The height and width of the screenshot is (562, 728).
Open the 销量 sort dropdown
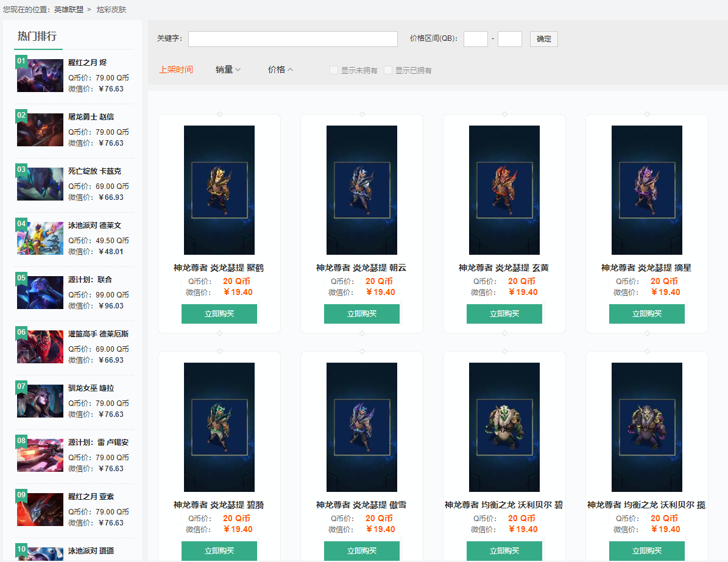point(228,69)
